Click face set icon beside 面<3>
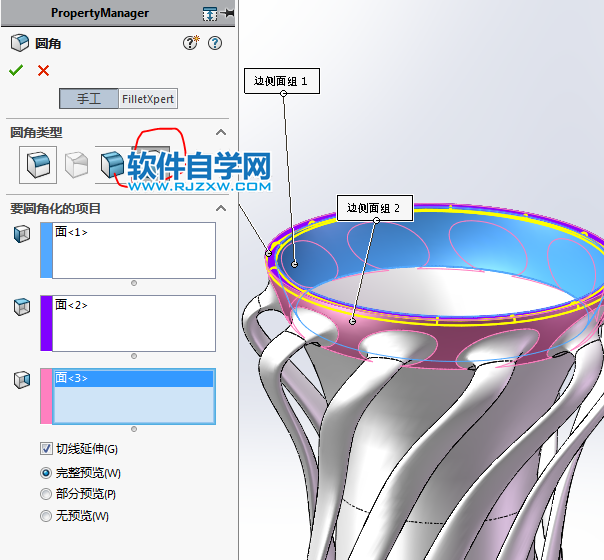604x560 pixels. pos(22,380)
